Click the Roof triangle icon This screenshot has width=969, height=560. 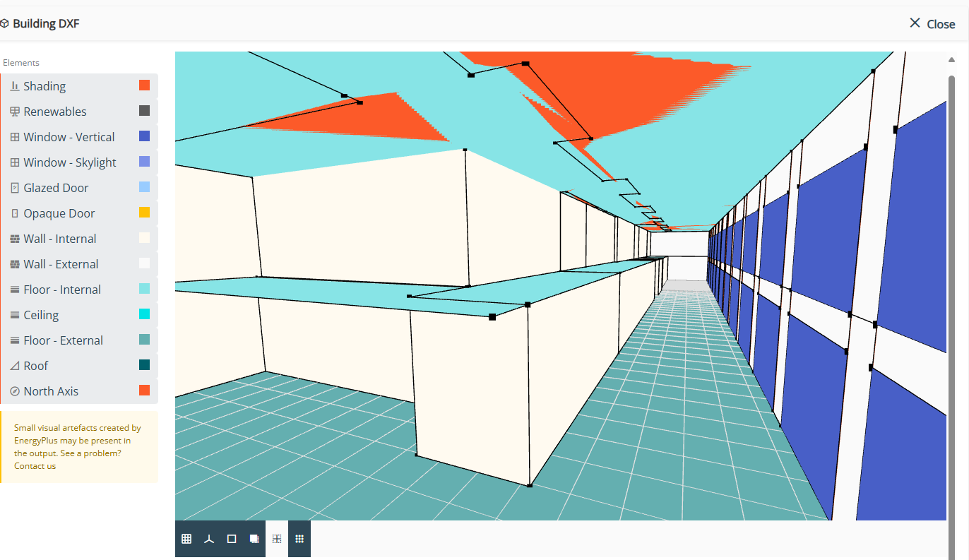coord(15,366)
